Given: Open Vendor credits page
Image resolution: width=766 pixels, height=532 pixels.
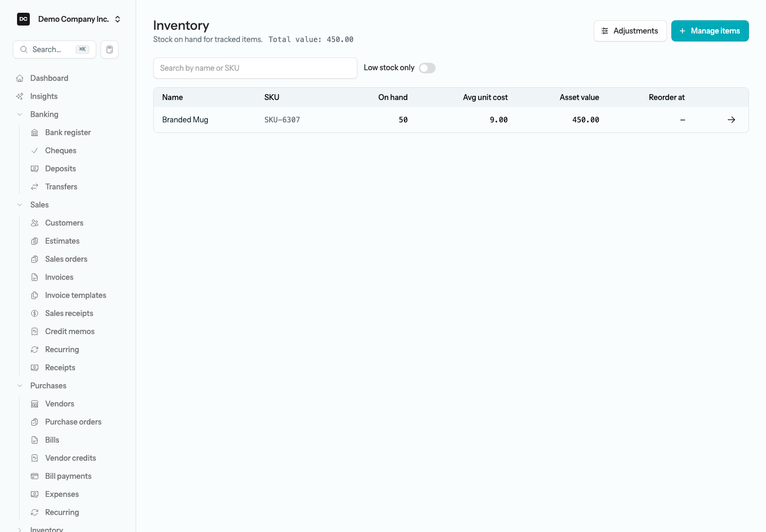Looking at the screenshot, I should (71, 458).
